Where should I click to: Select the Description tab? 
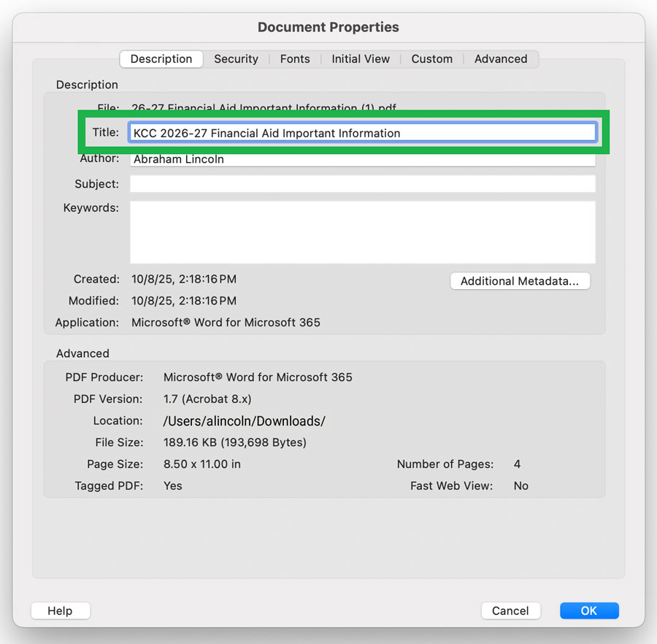[161, 58]
